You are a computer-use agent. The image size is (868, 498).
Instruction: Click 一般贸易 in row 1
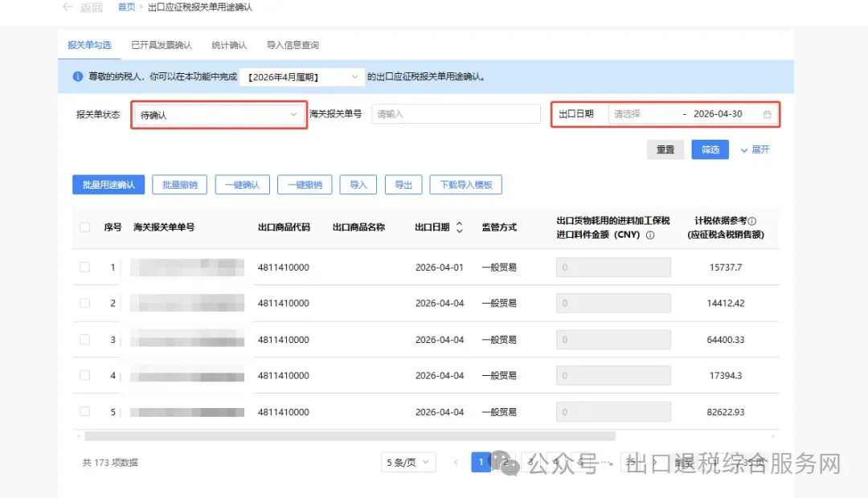499,267
